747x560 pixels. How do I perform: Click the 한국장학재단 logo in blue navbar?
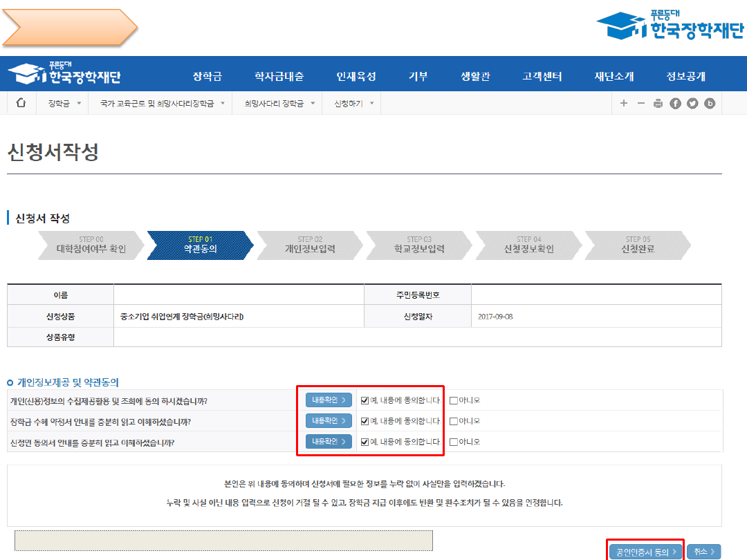pos(65,74)
